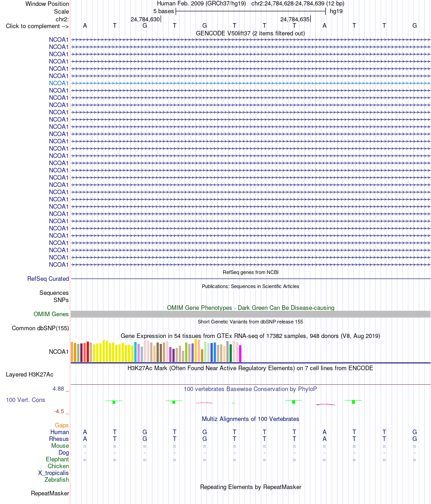Screen dimensions: 431x504
Task: Click the SNPs track label
Action: tap(61, 300)
